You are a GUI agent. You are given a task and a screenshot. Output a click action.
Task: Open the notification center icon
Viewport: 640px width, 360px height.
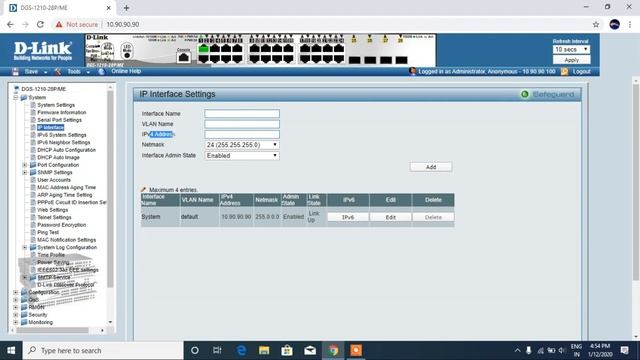[624, 350]
